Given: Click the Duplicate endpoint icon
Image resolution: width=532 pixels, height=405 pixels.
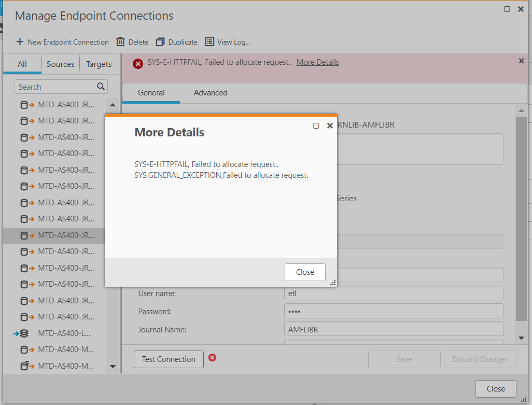Looking at the screenshot, I should pos(160,42).
